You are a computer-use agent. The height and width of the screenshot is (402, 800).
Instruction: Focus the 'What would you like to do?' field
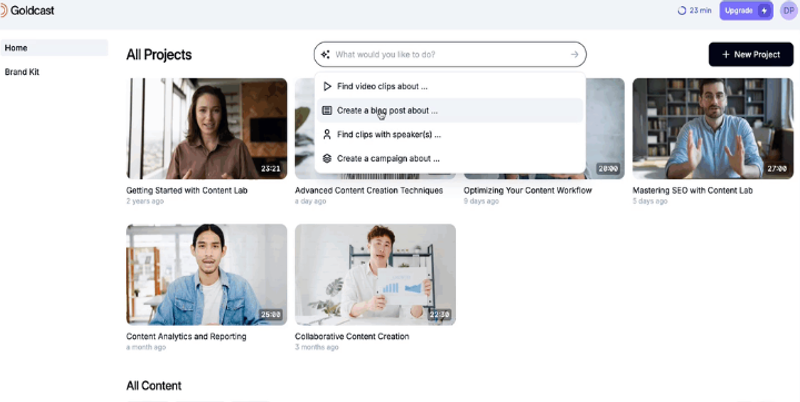[450, 54]
